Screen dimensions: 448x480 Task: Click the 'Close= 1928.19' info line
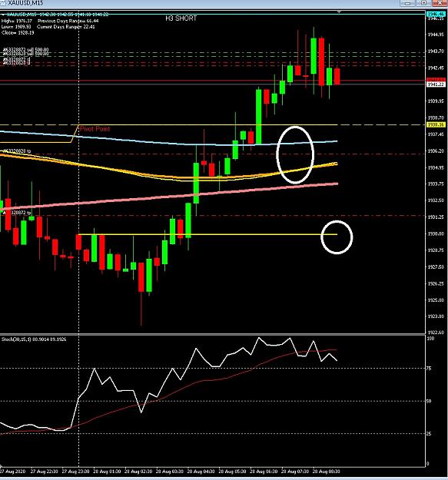click(18, 32)
